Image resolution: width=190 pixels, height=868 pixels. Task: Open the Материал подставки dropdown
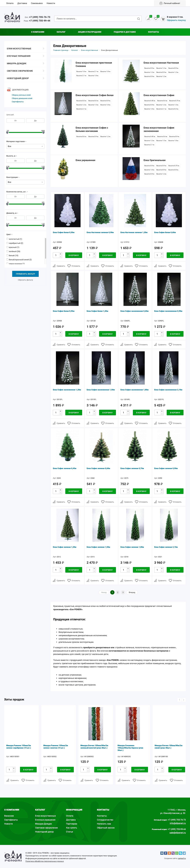pos(25,146)
